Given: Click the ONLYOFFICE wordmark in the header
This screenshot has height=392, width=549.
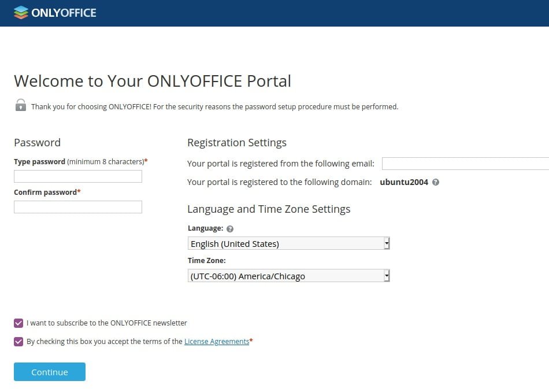Looking at the screenshot, I should pos(64,12).
